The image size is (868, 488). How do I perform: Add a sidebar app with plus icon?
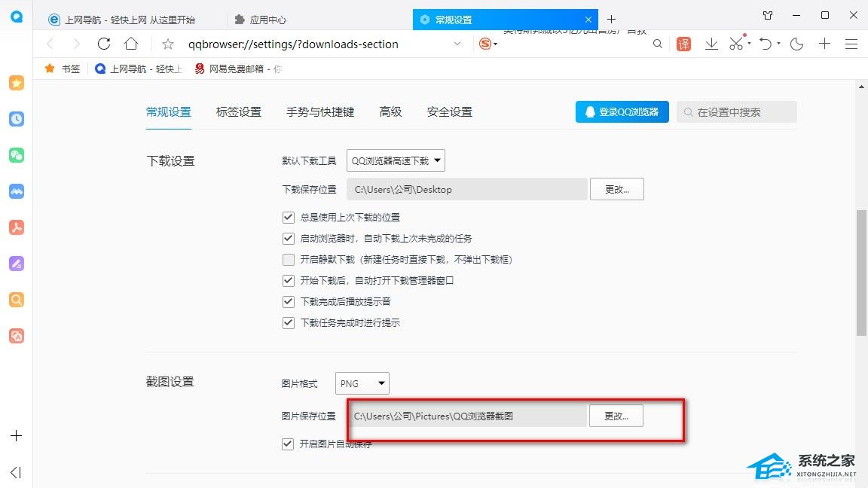tap(16, 436)
